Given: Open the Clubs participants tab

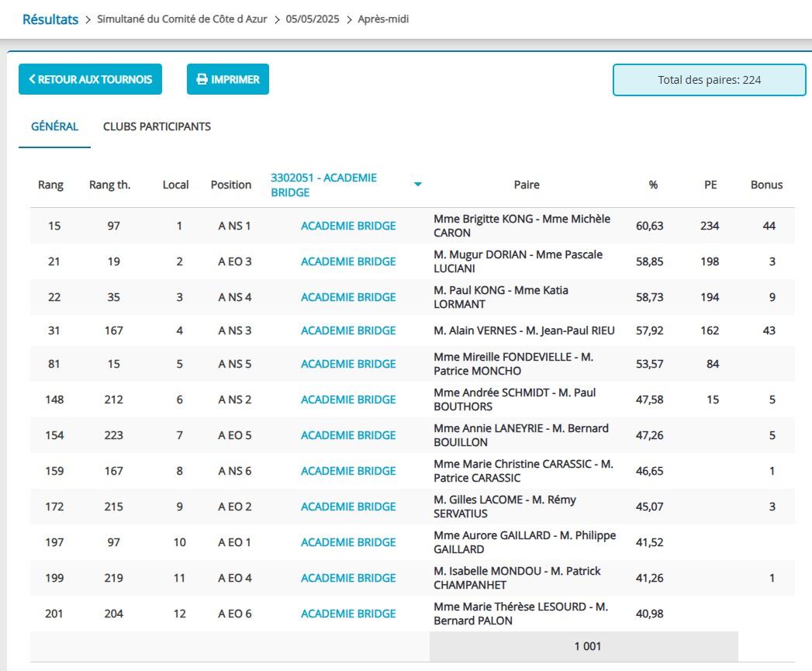Looking at the screenshot, I should click(157, 126).
